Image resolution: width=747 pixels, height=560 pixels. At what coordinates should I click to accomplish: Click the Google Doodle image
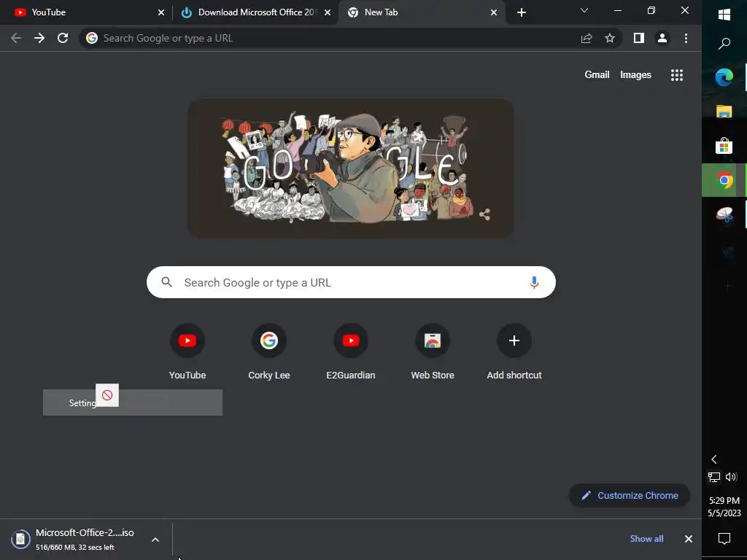coord(351,168)
